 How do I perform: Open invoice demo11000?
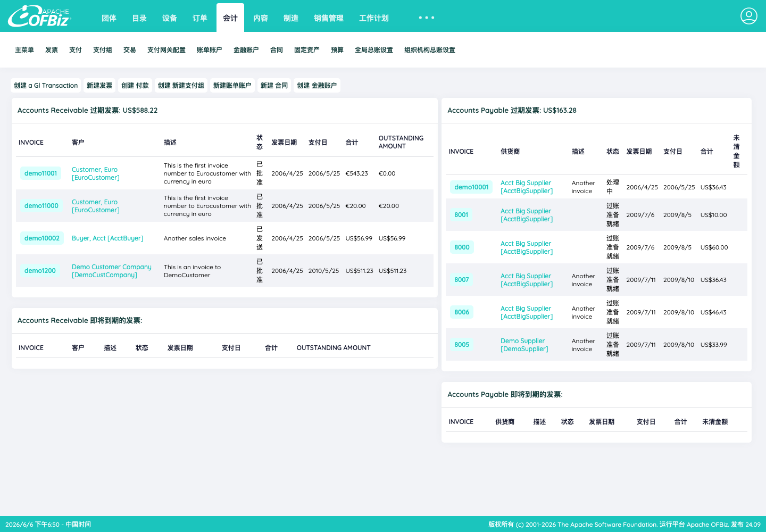coord(41,206)
